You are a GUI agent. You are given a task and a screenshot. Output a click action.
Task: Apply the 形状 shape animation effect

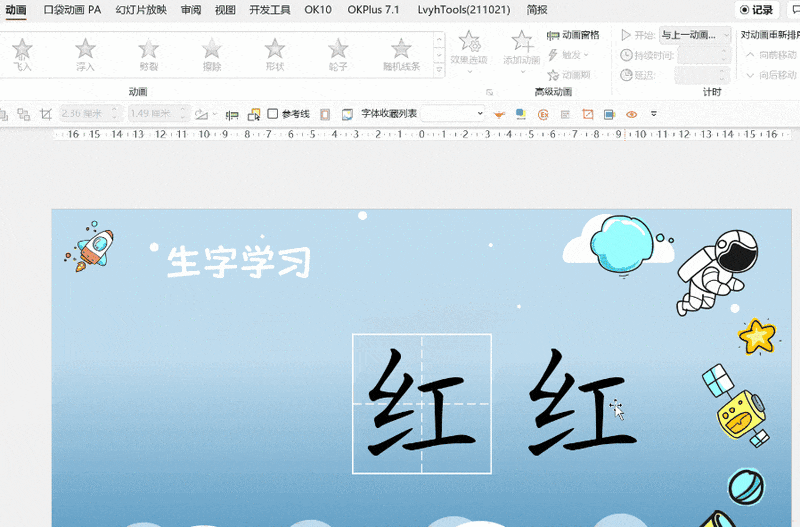click(x=275, y=52)
